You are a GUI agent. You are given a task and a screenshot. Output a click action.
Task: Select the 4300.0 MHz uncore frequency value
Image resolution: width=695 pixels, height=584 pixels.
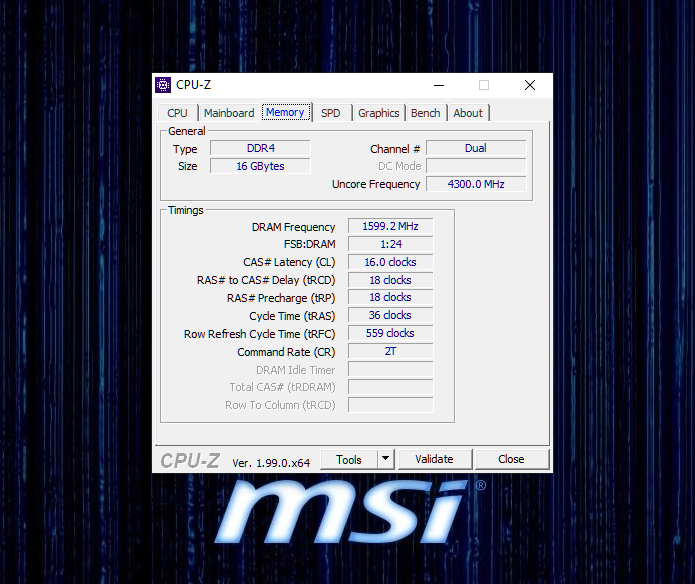(x=476, y=184)
